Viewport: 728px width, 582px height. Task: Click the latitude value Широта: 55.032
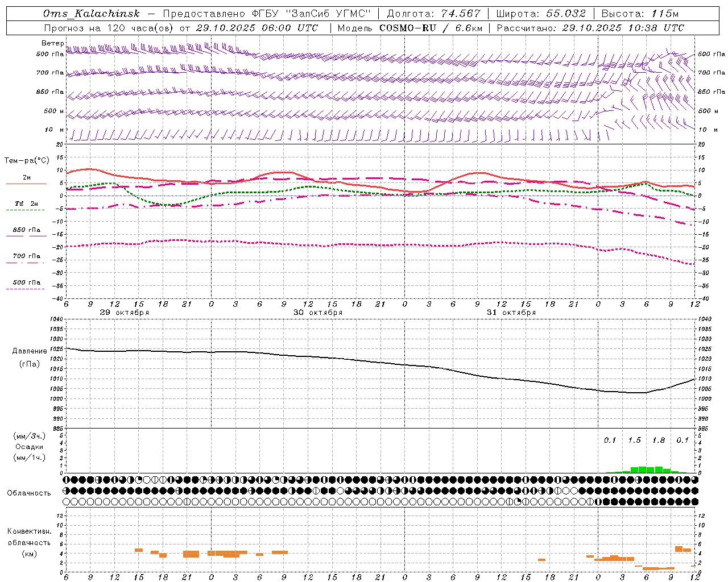[x=541, y=14]
